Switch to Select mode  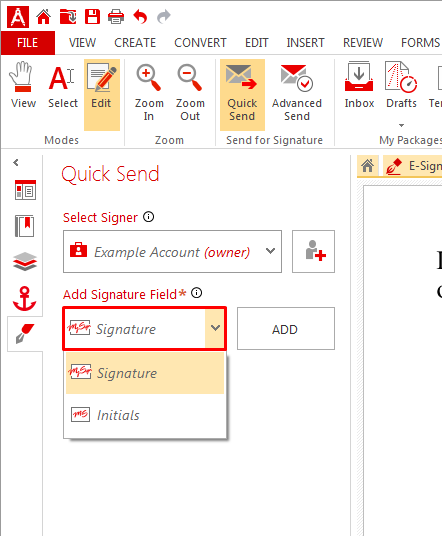click(x=63, y=88)
